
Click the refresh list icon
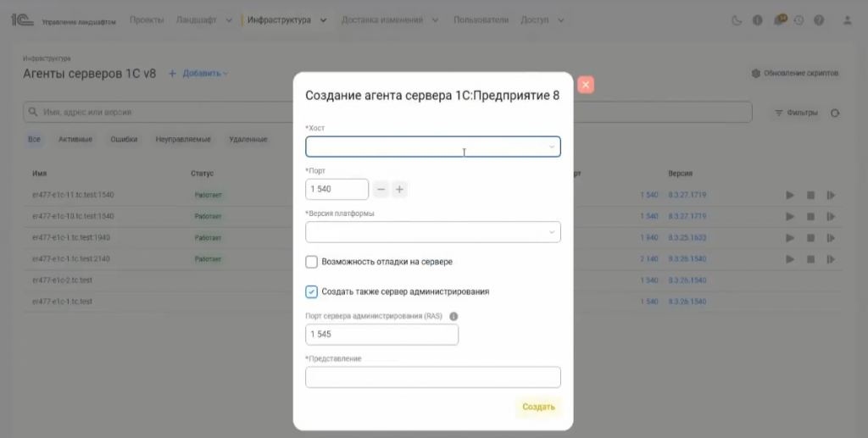pyautogui.click(x=835, y=113)
